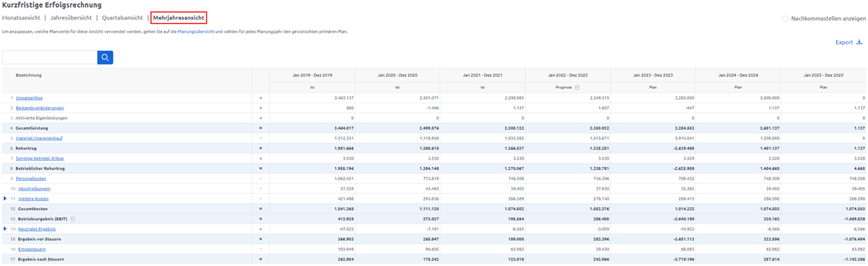The height and width of the screenshot is (266, 868).
Task: Enable the Nachkommastellen anzeigen checkbox
Action: pos(786,18)
